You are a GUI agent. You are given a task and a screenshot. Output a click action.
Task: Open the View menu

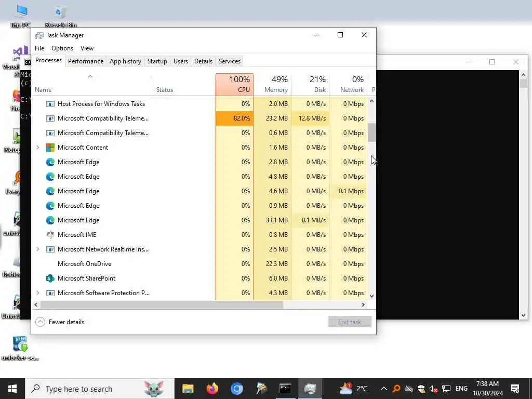tap(87, 48)
